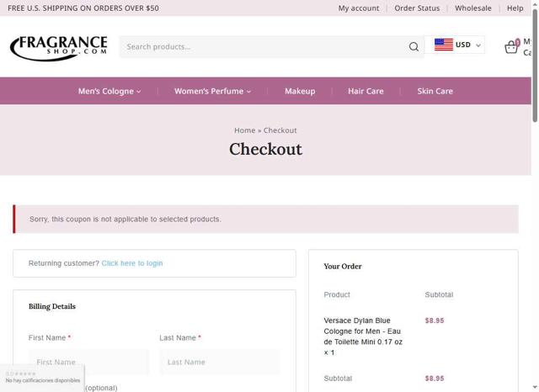This screenshot has width=539, height=392.
Task: Open the Makeup category
Action: click(300, 91)
